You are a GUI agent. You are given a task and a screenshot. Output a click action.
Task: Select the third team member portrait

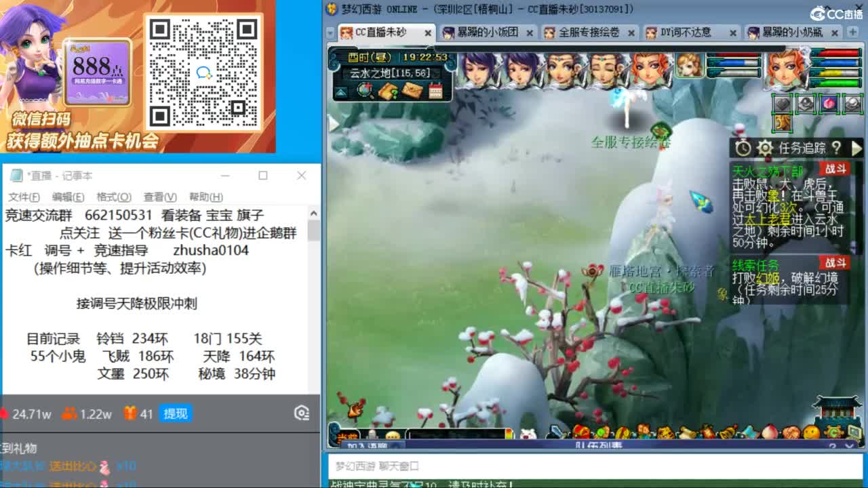click(x=566, y=70)
